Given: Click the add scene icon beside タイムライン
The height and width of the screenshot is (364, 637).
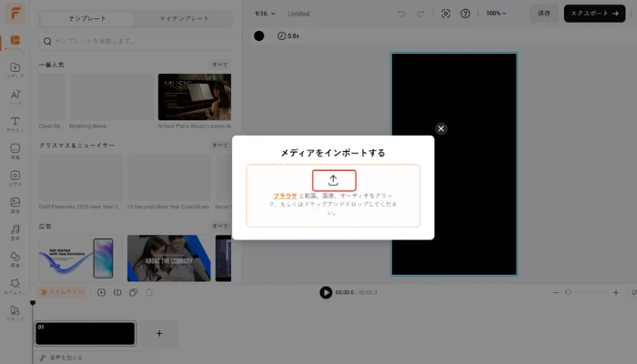Looking at the screenshot, I should [x=101, y=292].
